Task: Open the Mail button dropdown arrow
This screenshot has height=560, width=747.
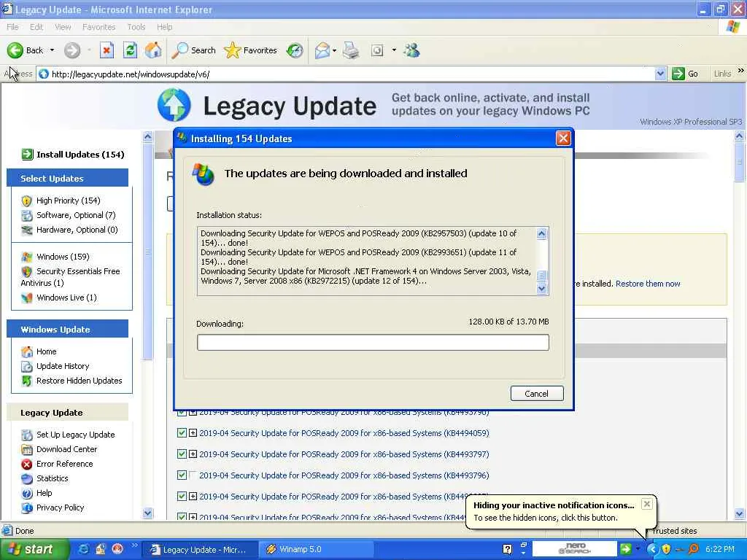Action: pyautogui.click(x=334, y=50)
